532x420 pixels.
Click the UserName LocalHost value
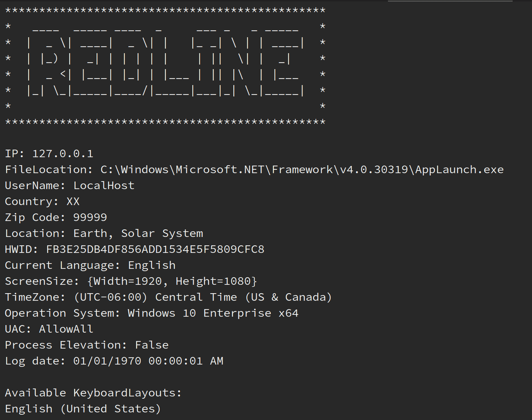[x=104, y=185]
